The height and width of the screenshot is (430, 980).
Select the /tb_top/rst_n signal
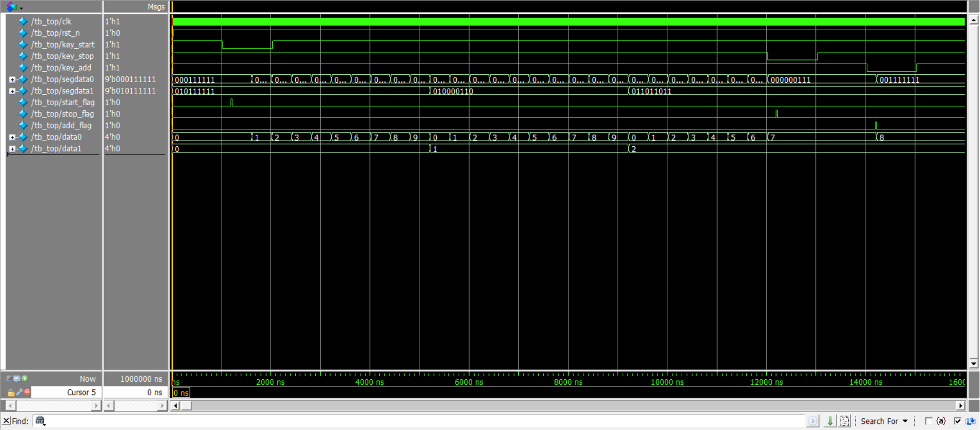click(55, 33)
